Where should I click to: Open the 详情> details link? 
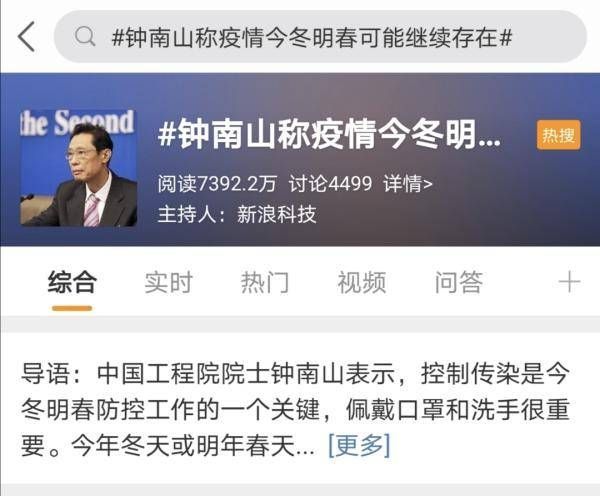pos(408,184)
